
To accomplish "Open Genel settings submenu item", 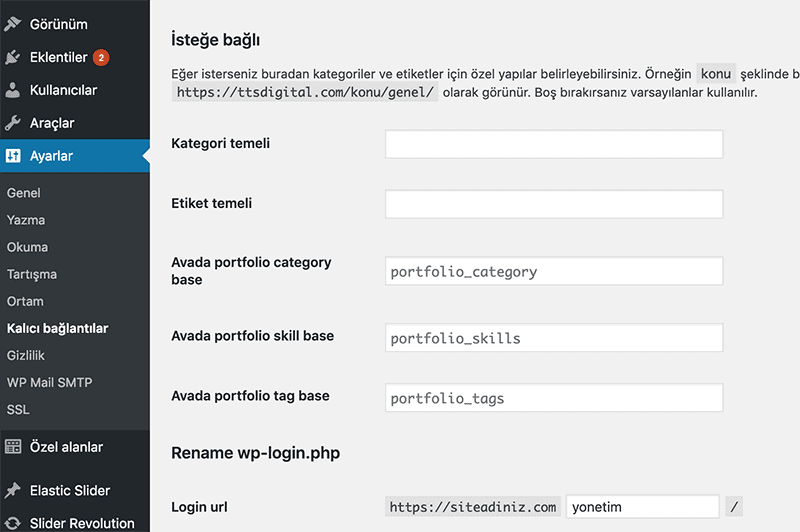I will [24, 193].
